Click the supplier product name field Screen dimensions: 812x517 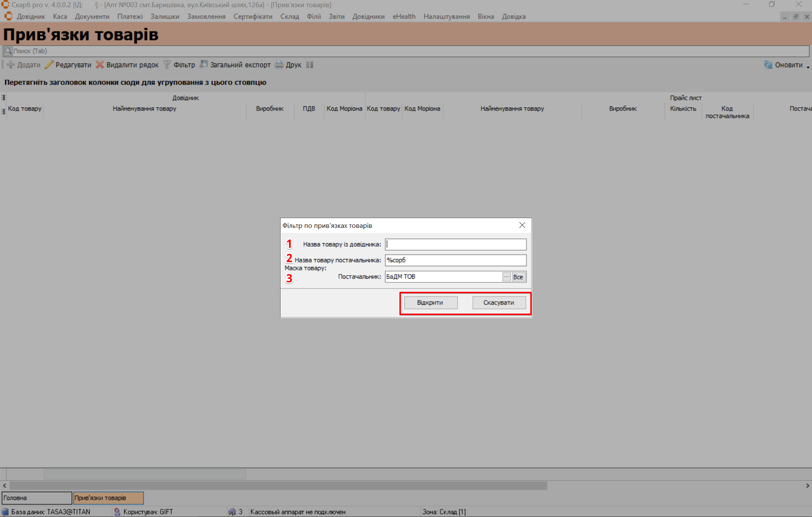coord(455,260)
